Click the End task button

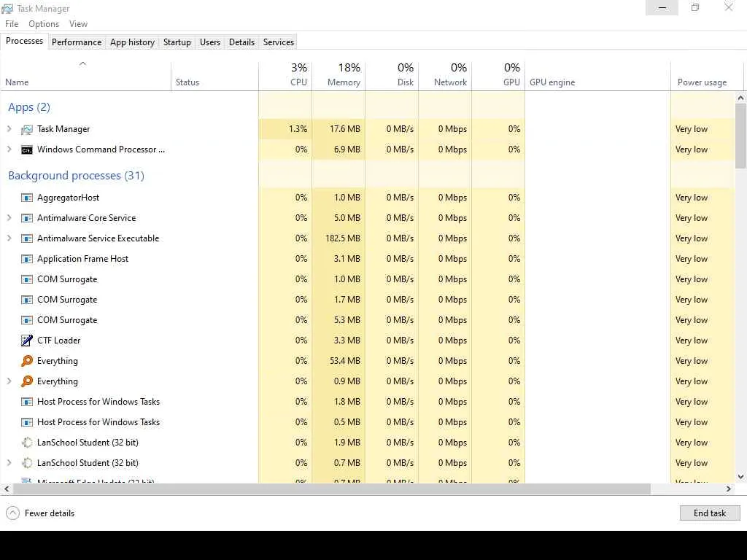[710, 513]
